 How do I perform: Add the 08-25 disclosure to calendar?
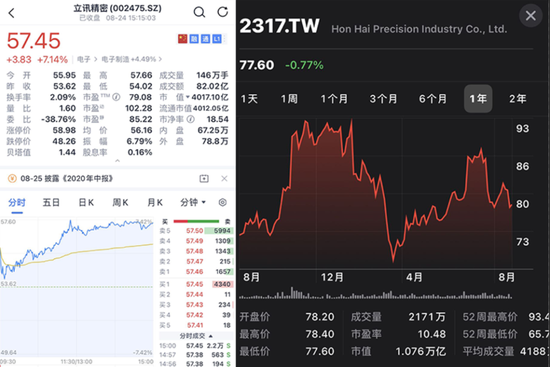tap(204, 179)
